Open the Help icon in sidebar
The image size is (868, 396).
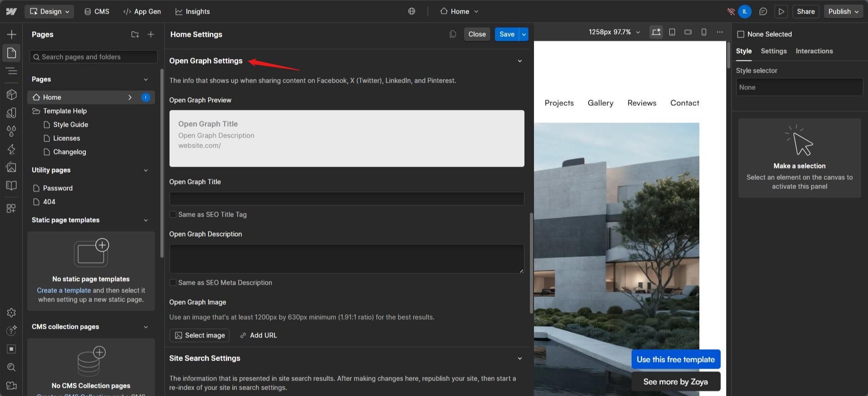11,331
